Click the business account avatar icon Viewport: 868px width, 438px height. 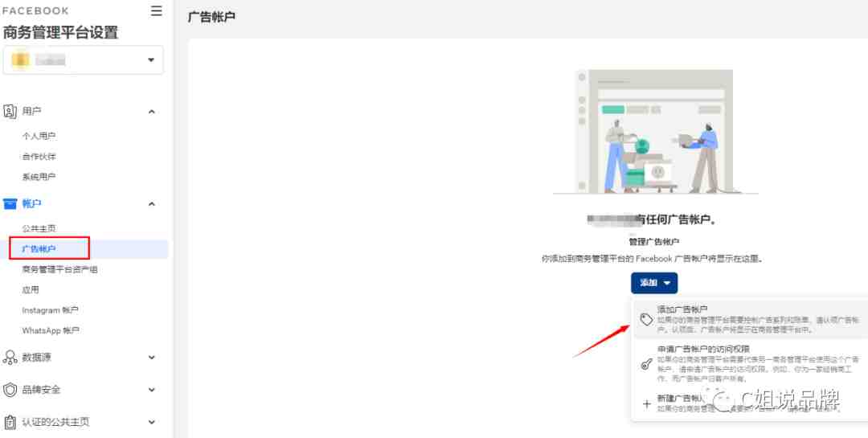click(20, 59)
